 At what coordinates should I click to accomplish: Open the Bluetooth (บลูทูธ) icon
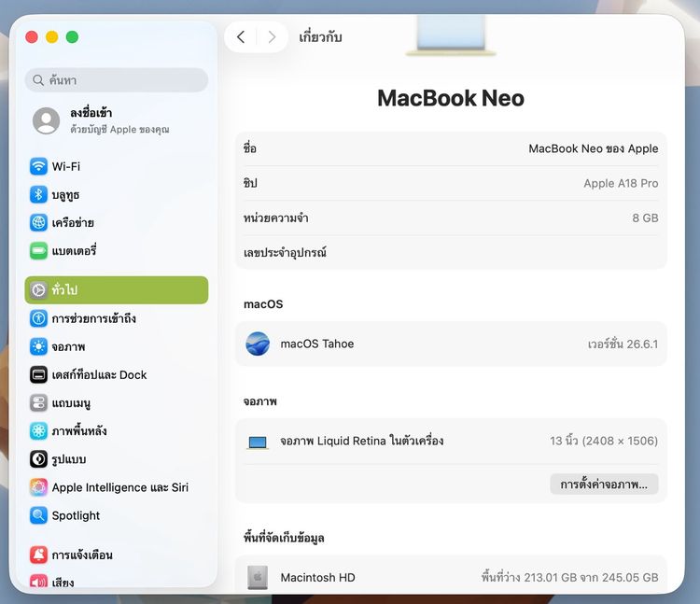coord(38,194)
